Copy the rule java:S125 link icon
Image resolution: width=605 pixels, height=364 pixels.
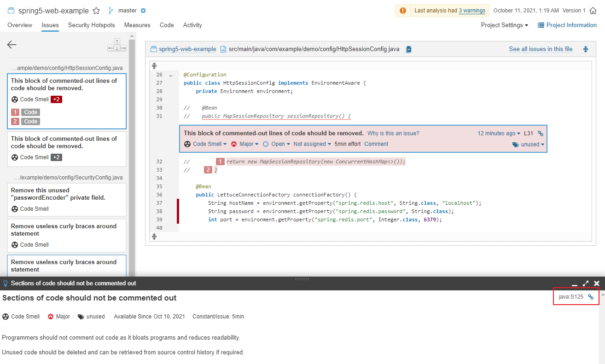coord(591,297)
